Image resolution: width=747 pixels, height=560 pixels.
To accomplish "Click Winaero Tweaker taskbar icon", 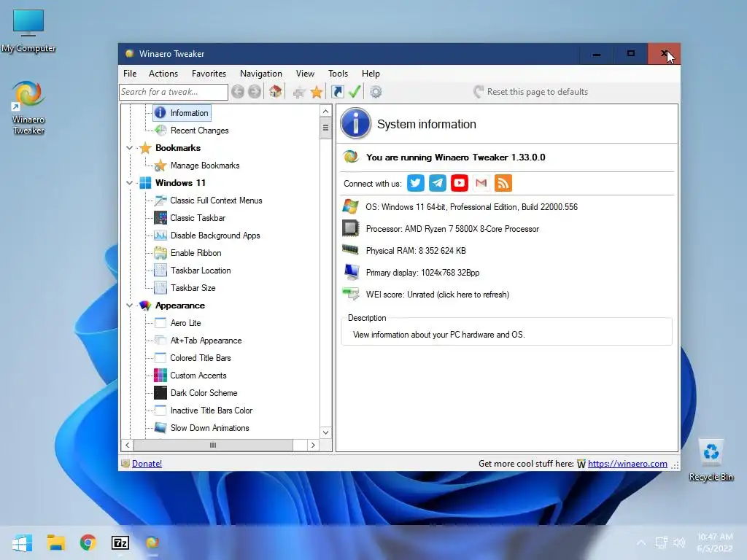I will tap(152, 542).
